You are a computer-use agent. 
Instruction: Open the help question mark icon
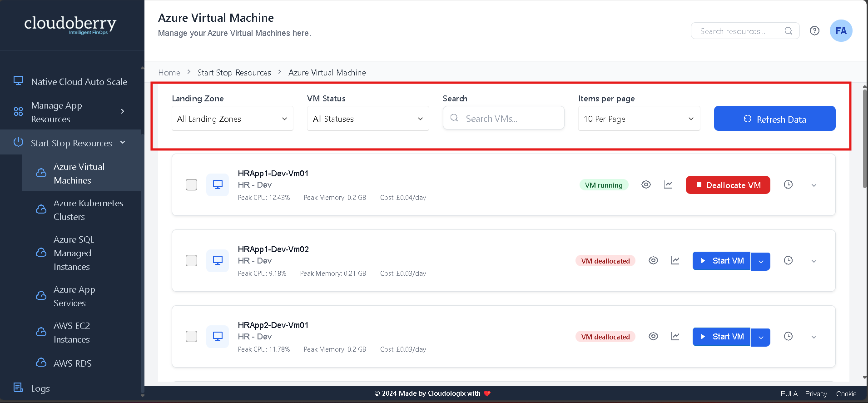[814, 31]
